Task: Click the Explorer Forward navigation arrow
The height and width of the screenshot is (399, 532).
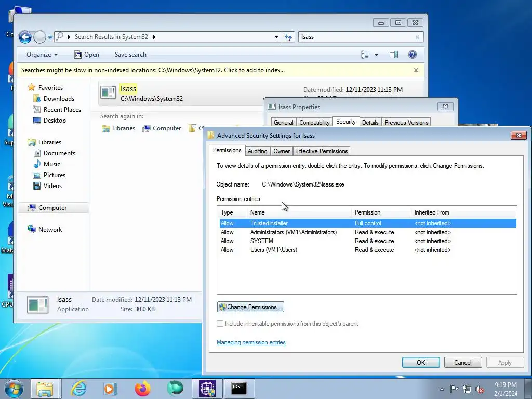Action: 39,37
